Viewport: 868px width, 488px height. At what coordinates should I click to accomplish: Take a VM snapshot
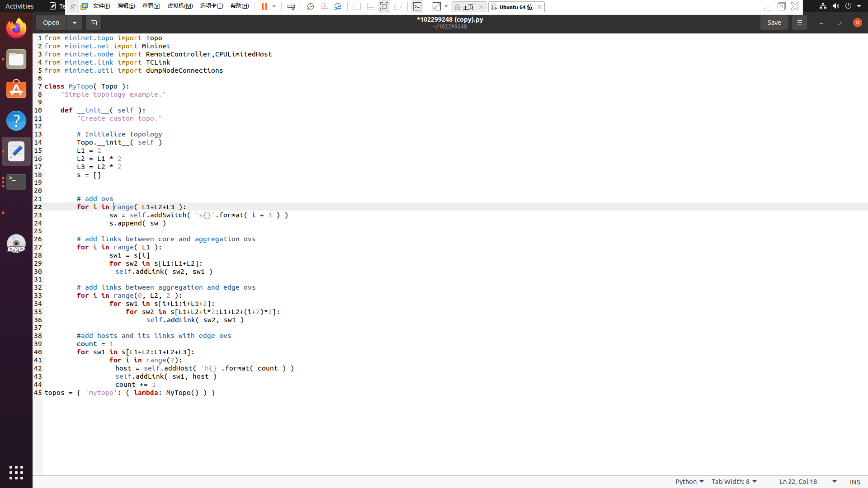(x=311, y=6)
